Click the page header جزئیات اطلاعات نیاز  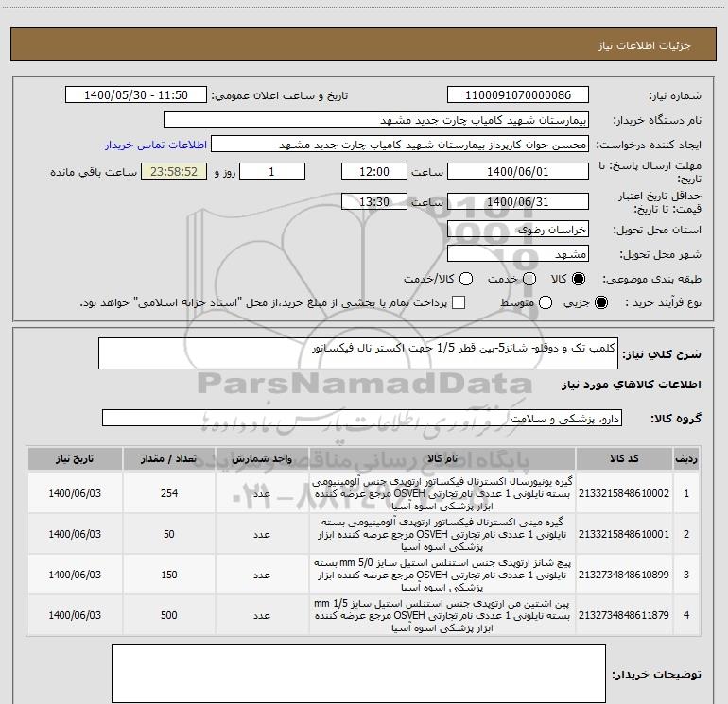pyautogui.click(x=645, y=45)
